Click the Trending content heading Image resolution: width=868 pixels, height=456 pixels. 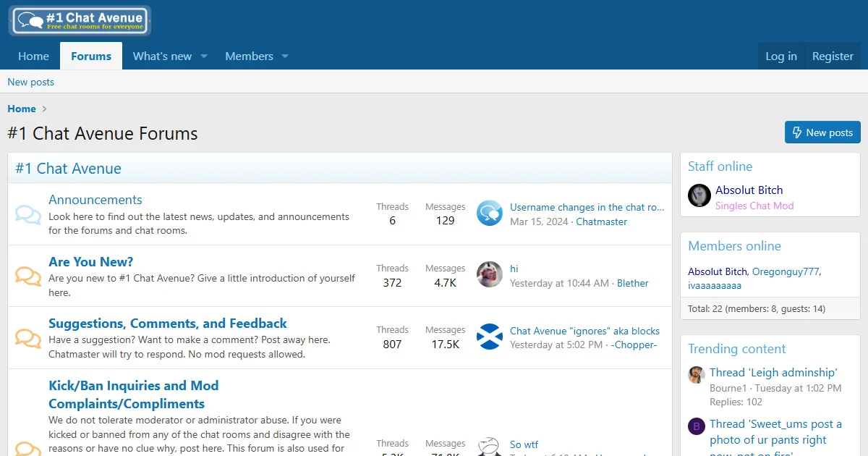tap(736, 349)
